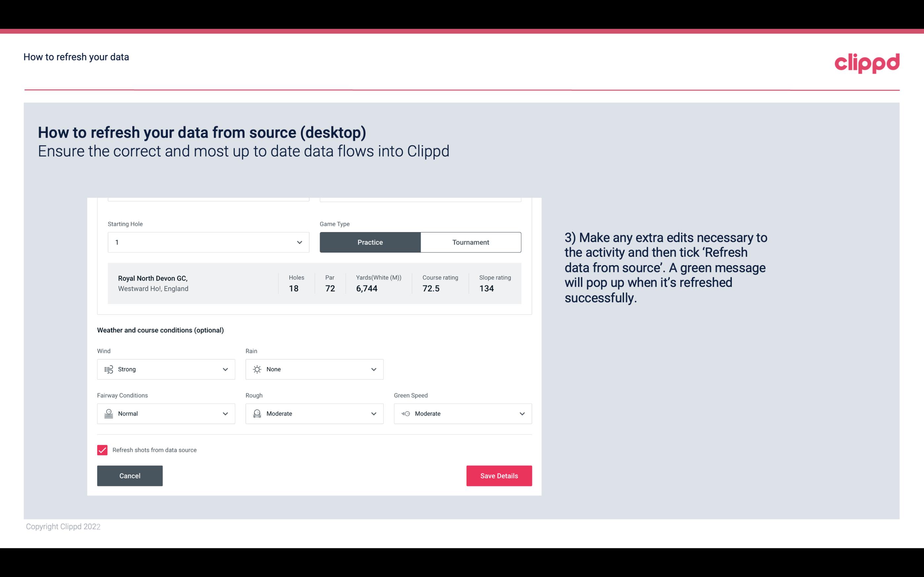Select Practice game type toggle
This screenshot has height=577, width=924.
click(x=370, y=242)
